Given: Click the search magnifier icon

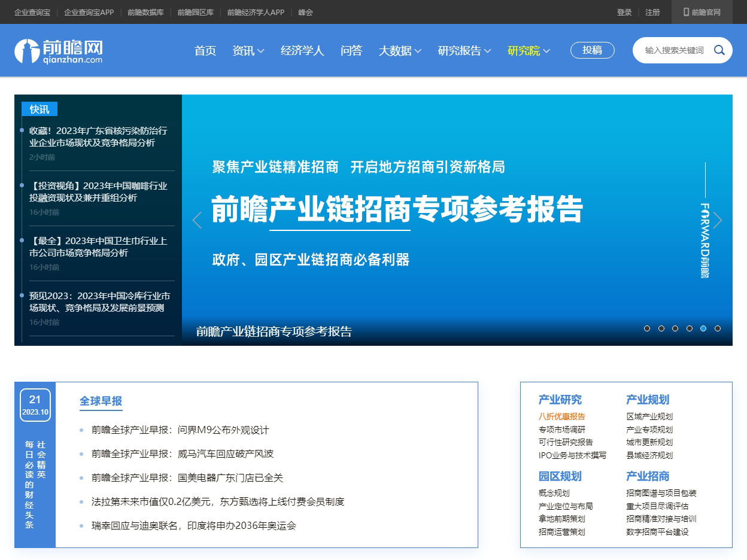Looking at the screenshot, I should pos(719,50).
